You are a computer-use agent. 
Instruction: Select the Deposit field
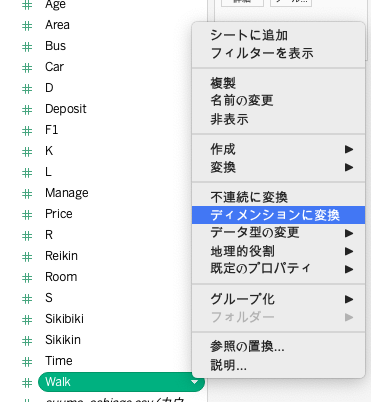(66, 109)
